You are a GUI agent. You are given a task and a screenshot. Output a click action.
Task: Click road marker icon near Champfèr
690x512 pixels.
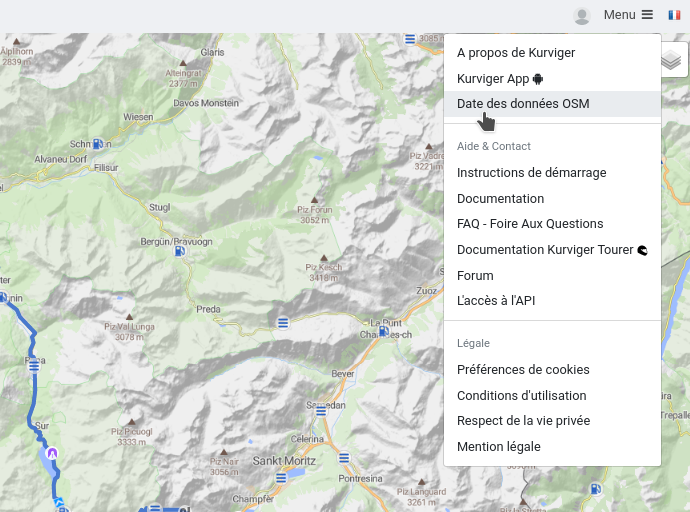pos(281,478)
